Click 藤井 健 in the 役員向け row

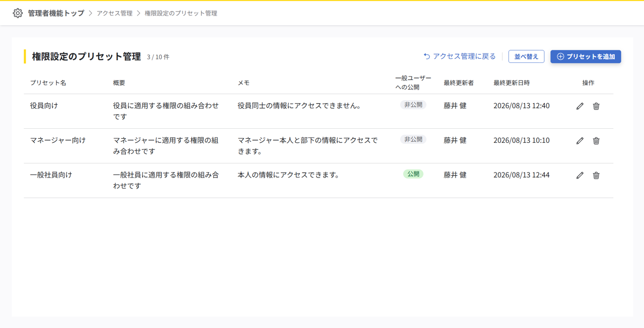coord(455,106)
